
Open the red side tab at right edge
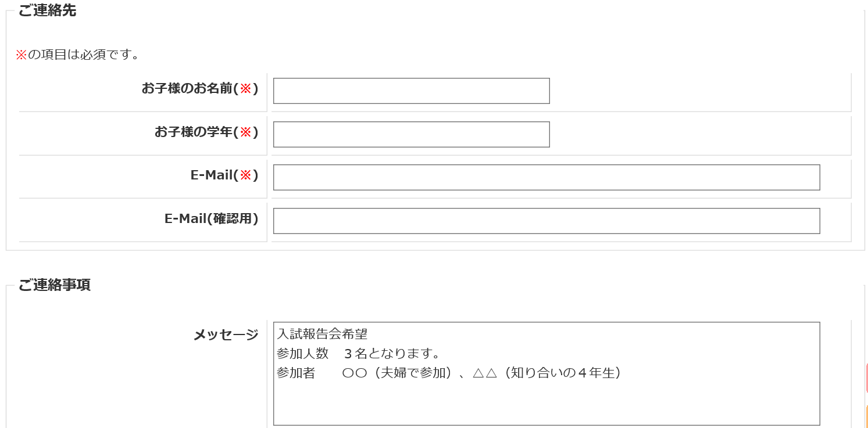(866, 377)
